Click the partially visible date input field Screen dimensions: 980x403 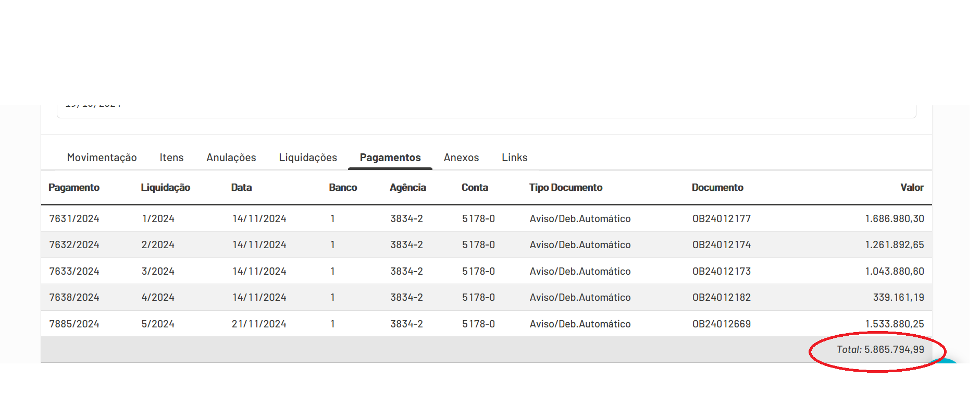pos(487,111)
